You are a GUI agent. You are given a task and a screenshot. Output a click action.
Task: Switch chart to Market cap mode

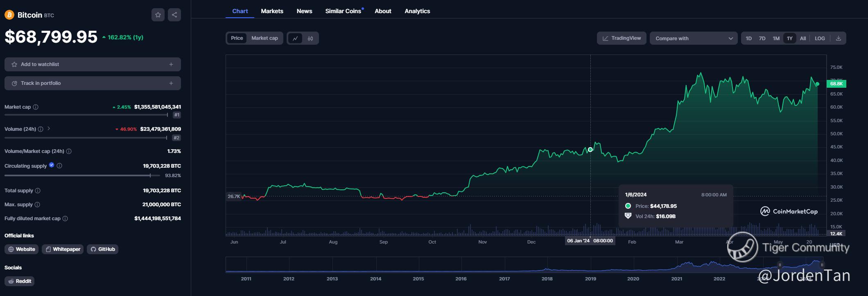[x=264, y=38]
